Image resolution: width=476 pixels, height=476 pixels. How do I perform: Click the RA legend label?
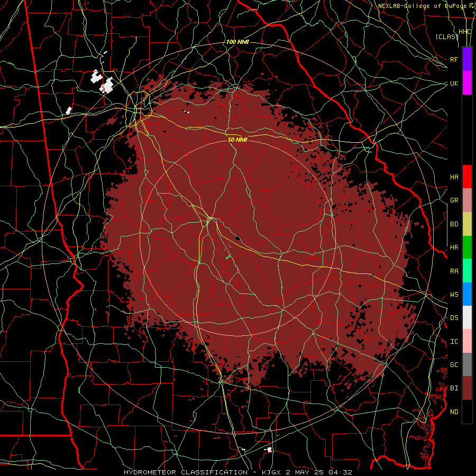click(x=454, y=271)
